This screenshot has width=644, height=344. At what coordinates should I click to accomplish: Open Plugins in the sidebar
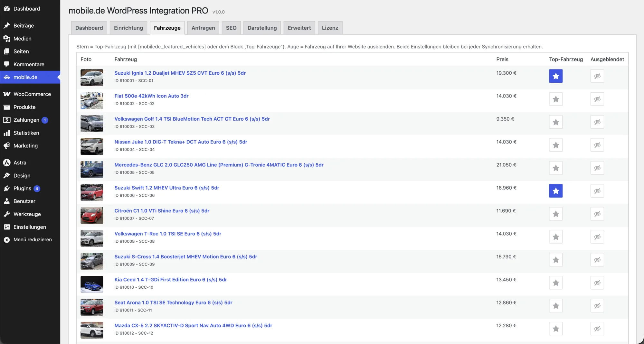22,189
